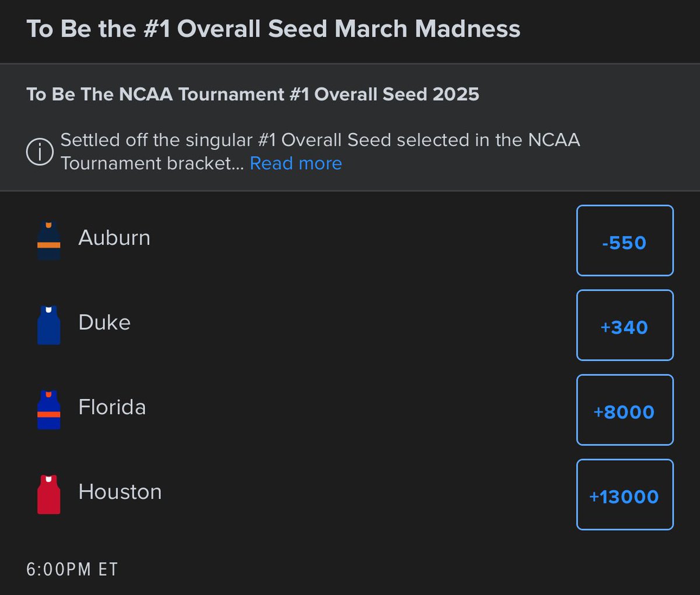The image size is (700, 595).
Task: Click the Florida team name
Action: pos(112,407)
